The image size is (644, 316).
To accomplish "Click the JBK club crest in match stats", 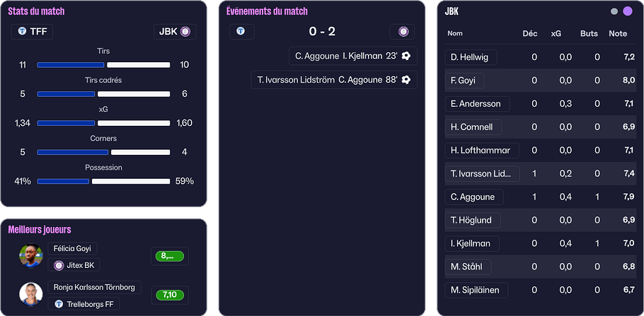I will (185, 31).
